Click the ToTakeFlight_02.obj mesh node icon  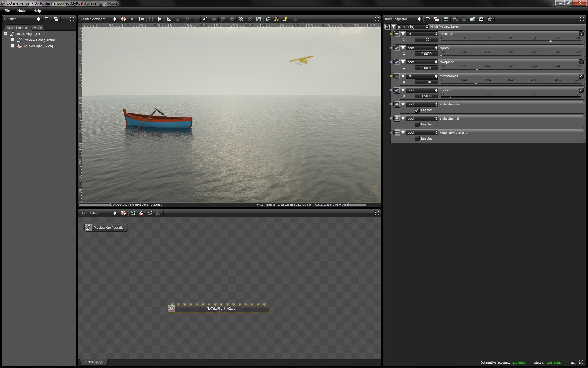pyautogui.click(x=172, y=309)
